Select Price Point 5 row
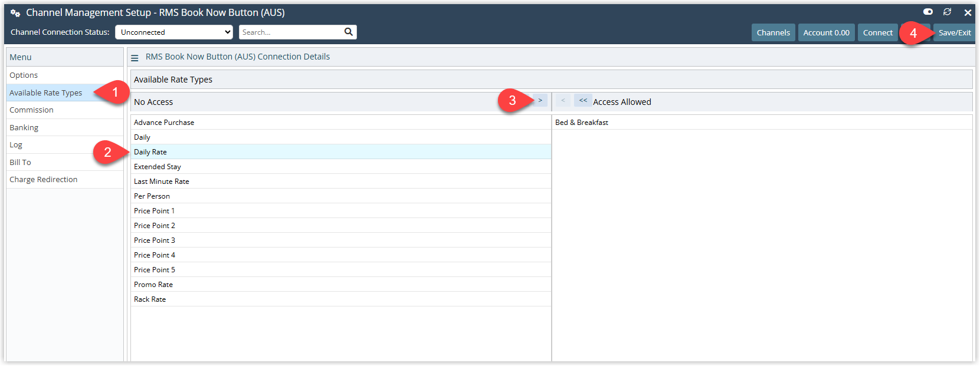 point(341,269)
